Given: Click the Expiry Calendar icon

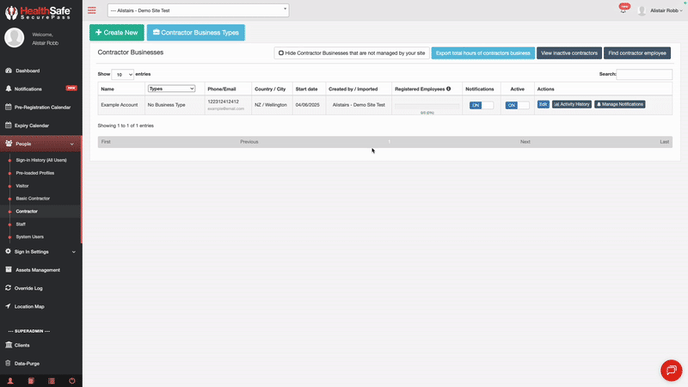Looking at the screenshot, I should pos(8,125).
